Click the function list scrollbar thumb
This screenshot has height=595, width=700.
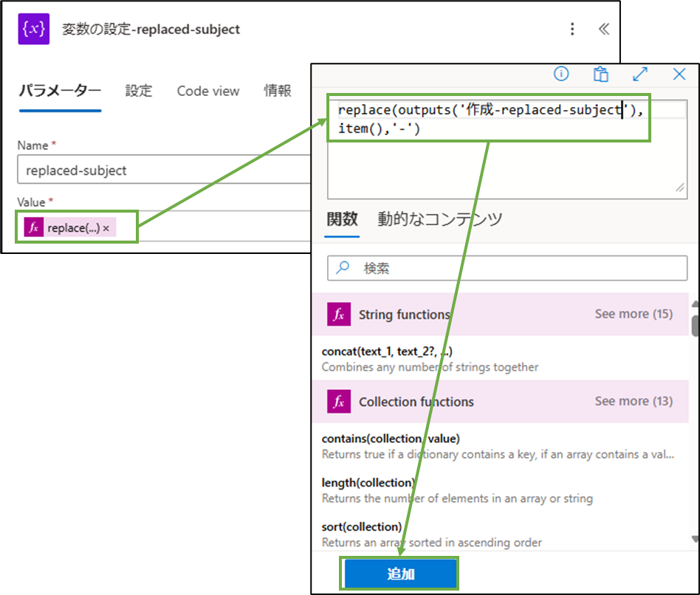pyautogui.click(x=695, y=326)
